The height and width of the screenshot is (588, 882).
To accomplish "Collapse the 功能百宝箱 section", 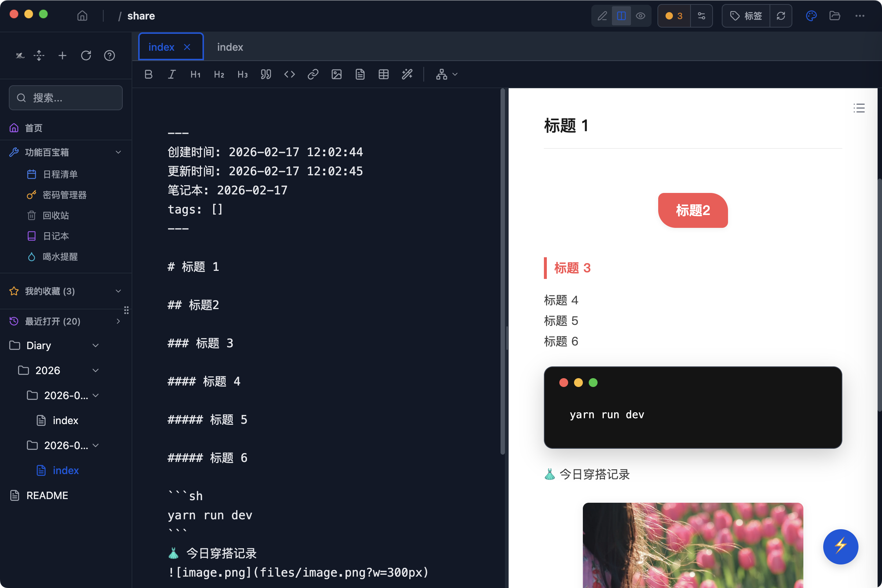I will [x=118, y=152].
